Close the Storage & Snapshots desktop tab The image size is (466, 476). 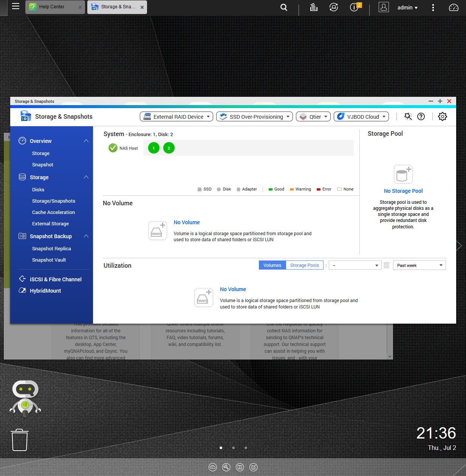(x=142, y=7)
